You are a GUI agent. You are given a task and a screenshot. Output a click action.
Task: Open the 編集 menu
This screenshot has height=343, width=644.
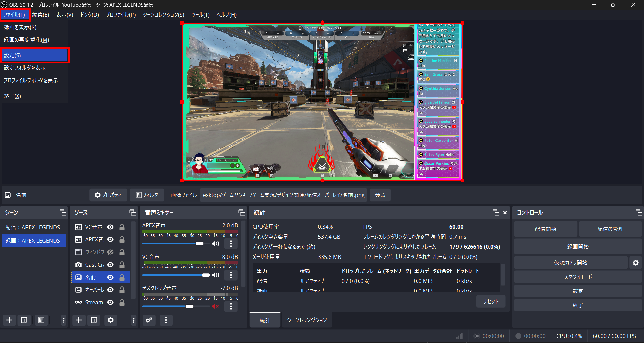click(40, 15)
